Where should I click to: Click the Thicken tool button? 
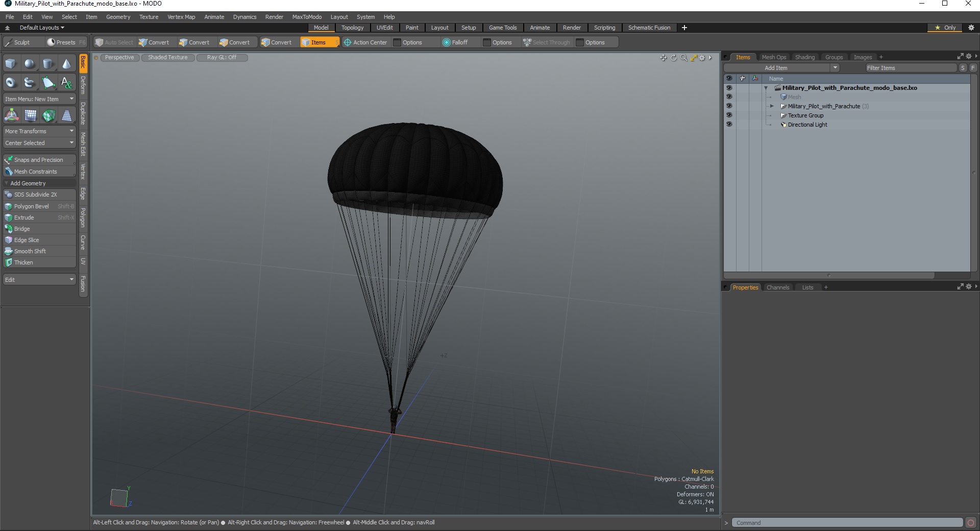39,262
